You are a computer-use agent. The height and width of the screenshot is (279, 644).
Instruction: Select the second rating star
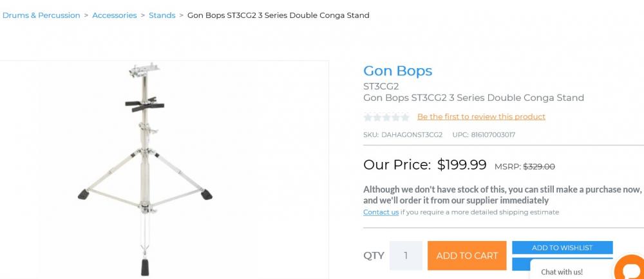377,117
